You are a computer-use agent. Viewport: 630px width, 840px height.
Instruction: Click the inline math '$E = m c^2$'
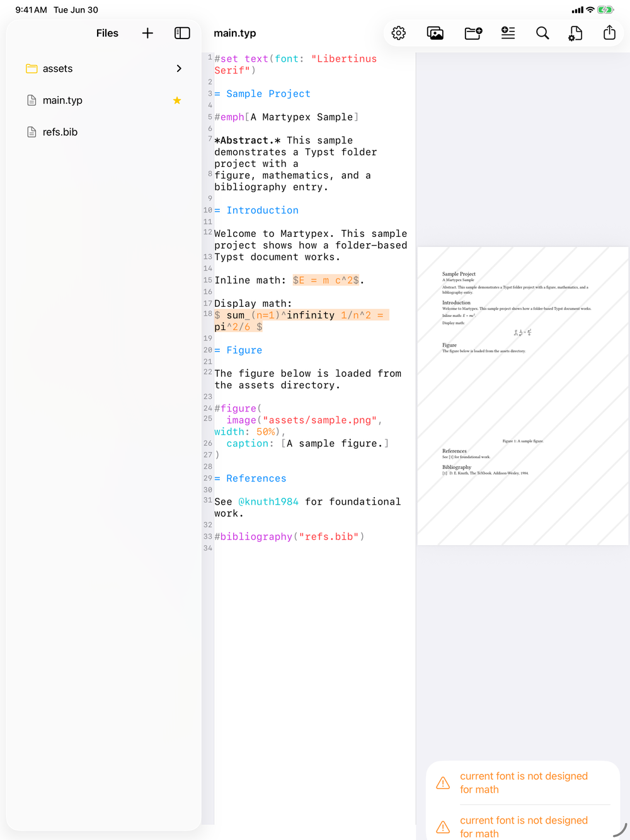[326, 280]
